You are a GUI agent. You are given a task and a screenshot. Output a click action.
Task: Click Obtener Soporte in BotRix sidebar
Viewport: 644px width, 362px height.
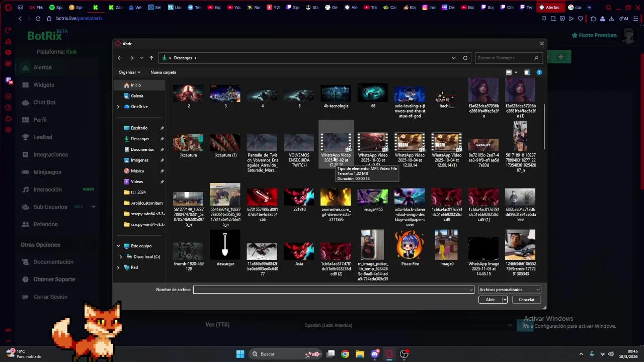coord(54,279)
